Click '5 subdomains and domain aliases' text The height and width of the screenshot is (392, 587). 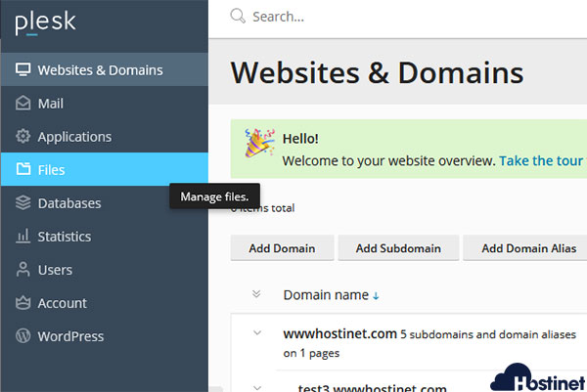[488, 334]
